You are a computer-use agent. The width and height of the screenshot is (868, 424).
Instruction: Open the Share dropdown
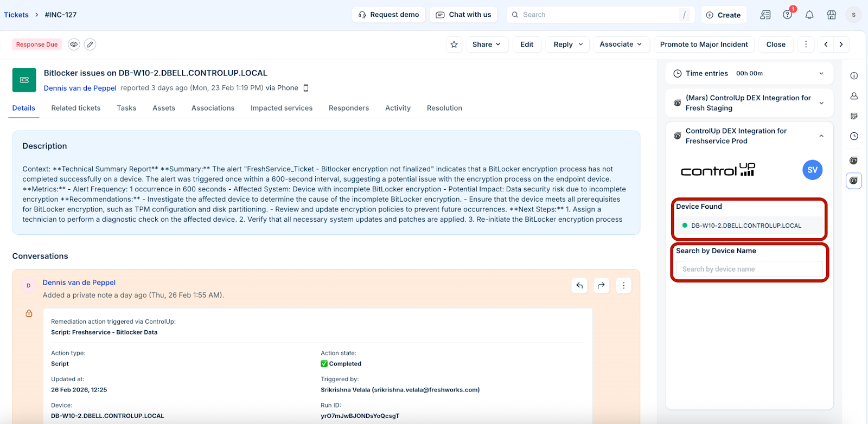487,44
